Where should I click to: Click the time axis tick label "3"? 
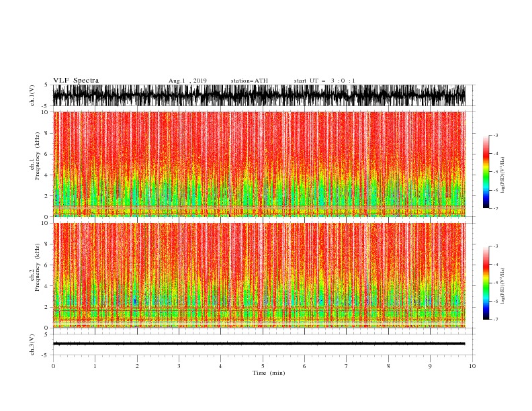[179, 366]
